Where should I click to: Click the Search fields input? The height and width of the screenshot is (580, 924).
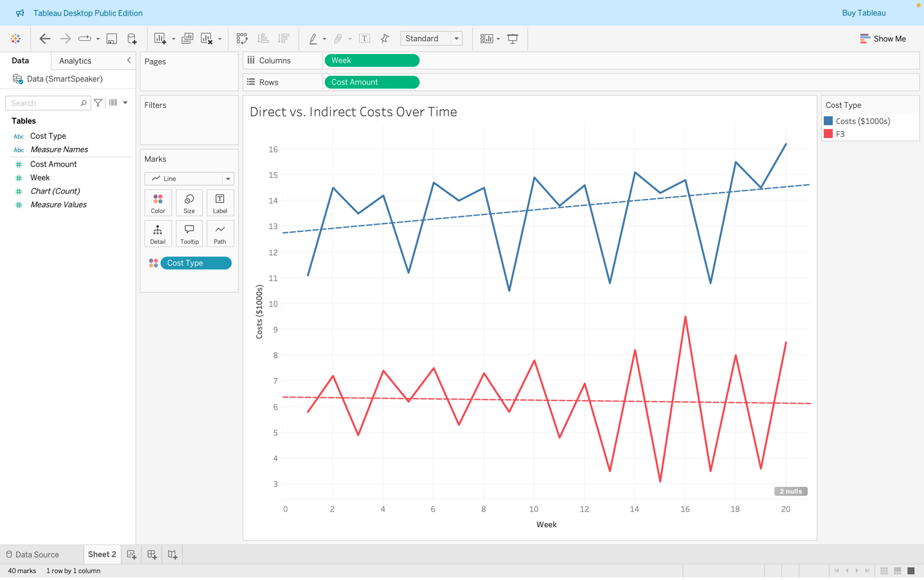pyautogui.click(x=47, y=103)
